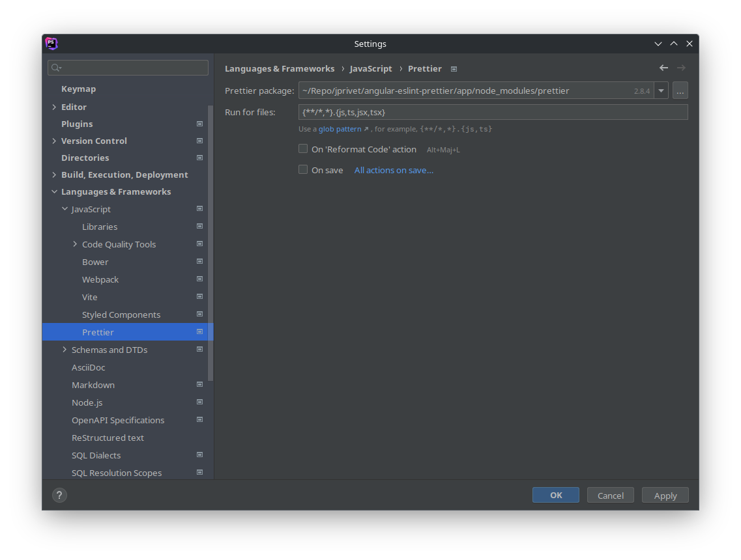Select Vite in the settings tree
The width and height of the screenshot is (741, 560).
(x=90, y=297)
